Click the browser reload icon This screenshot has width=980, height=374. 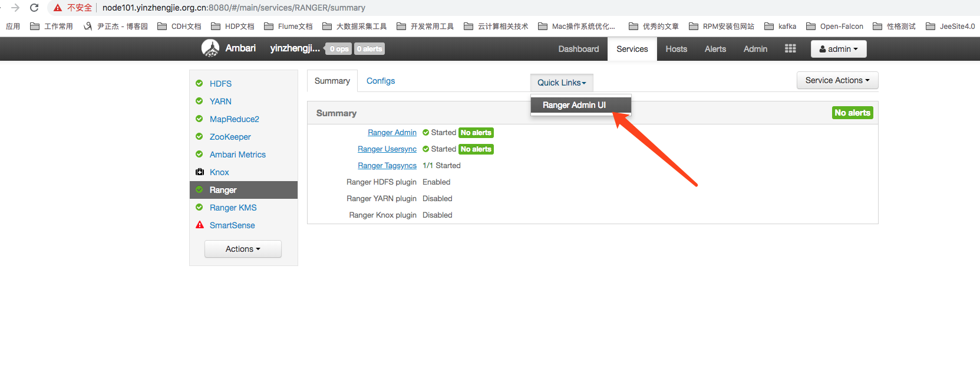[34, 8]
